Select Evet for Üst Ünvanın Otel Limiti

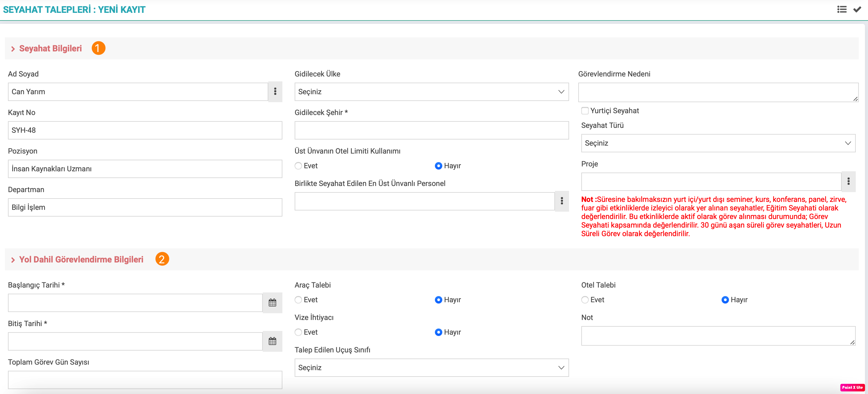[x=298, y=166]
